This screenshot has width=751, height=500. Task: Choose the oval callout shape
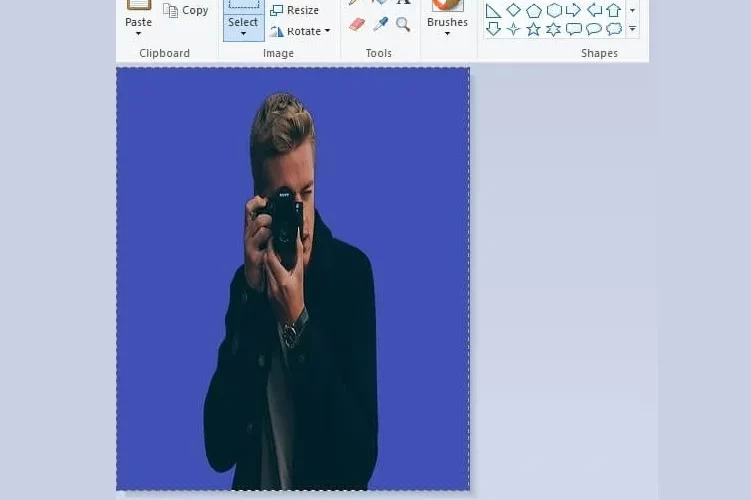click(x=594, y=29)
